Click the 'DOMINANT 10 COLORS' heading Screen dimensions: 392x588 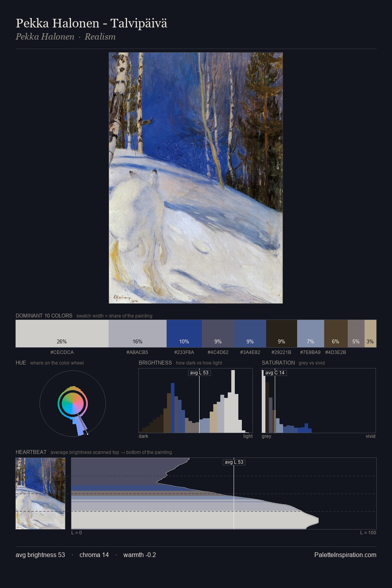coord(44,316)
